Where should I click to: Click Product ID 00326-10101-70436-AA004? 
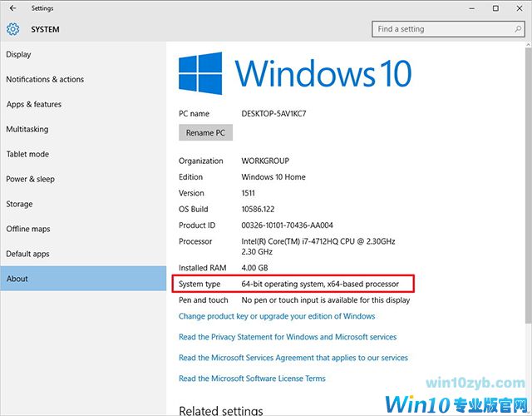pyautogui.click(x=287, y=225)
